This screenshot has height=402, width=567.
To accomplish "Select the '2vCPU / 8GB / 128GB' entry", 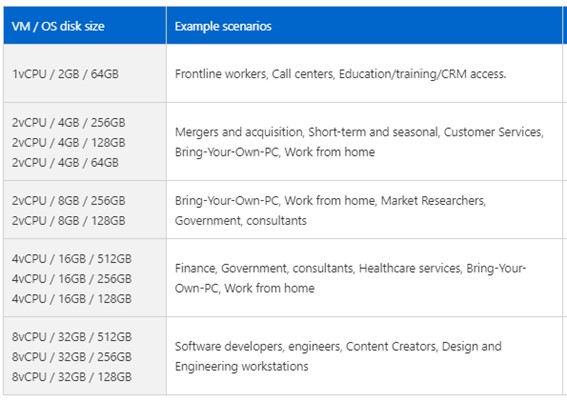I will click(x=68, y=221).
